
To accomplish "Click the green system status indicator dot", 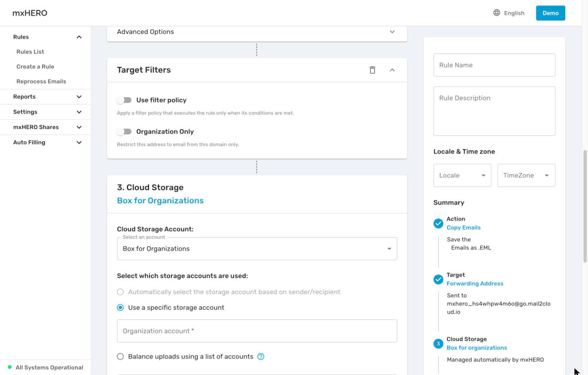I will pyautogui.click(x=10, y=367).
